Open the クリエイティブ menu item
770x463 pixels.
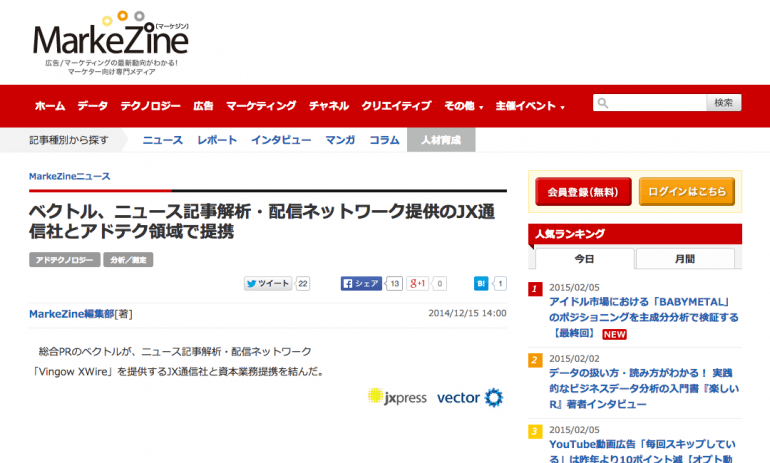(x=396, y=106)
